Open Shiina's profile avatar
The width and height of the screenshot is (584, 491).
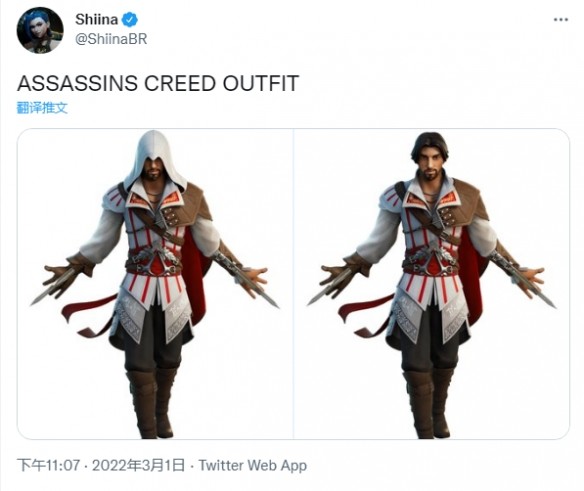(40, 30)
